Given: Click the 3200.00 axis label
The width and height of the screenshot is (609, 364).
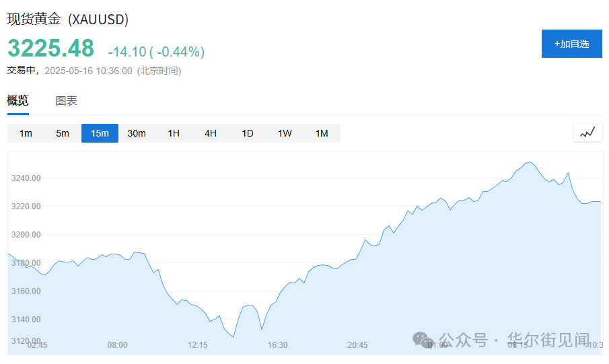Looking at the screenshot, I should point(26,235).
